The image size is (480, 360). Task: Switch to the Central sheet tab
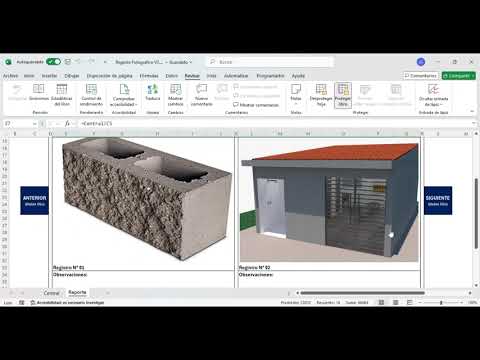tap(52, 293)
